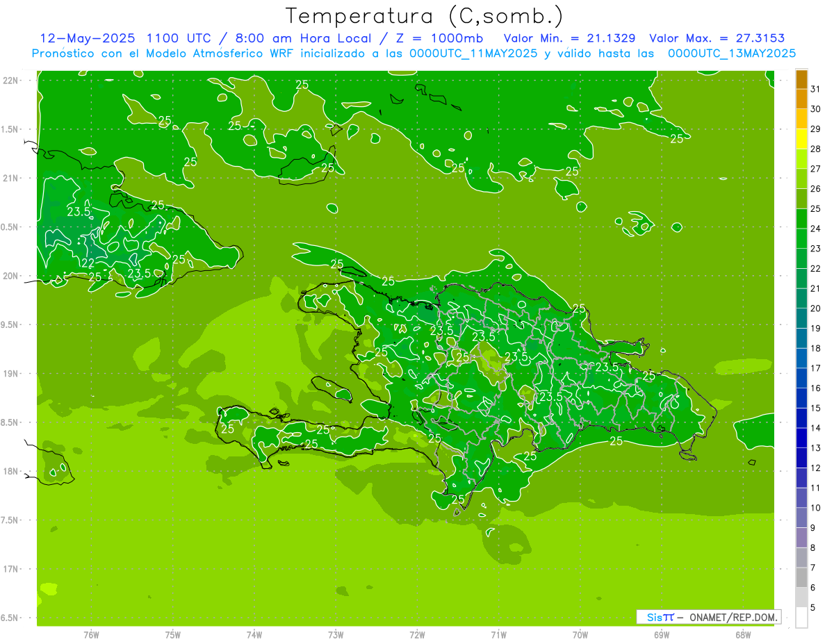This screenshot has height=644, width=834.
Task: Pick the yellow swatch between 28 and 29
Action: pos(802,139)
